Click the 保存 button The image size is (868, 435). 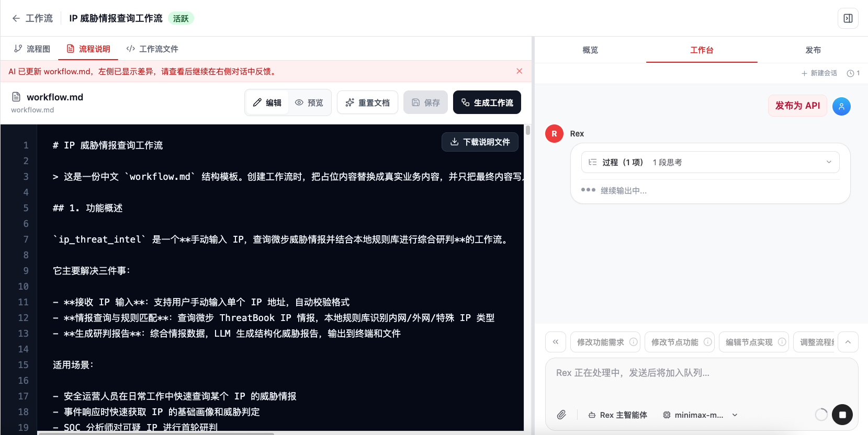tap(425, 102)
